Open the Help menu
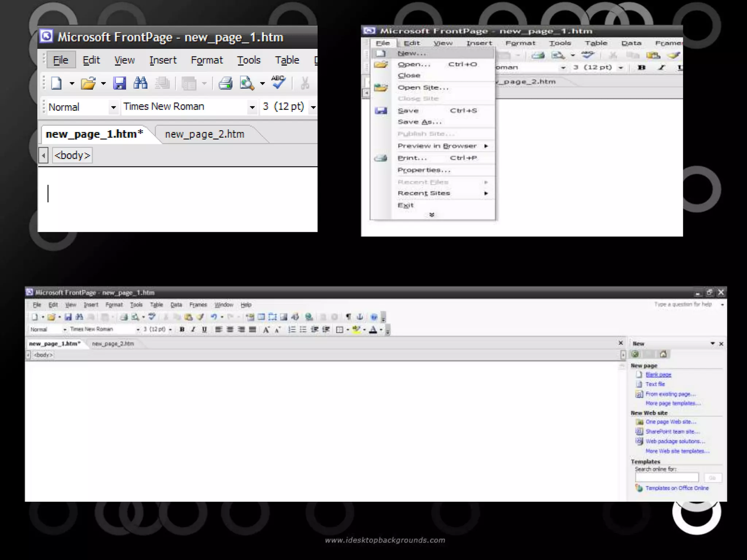 coord(246,304)
